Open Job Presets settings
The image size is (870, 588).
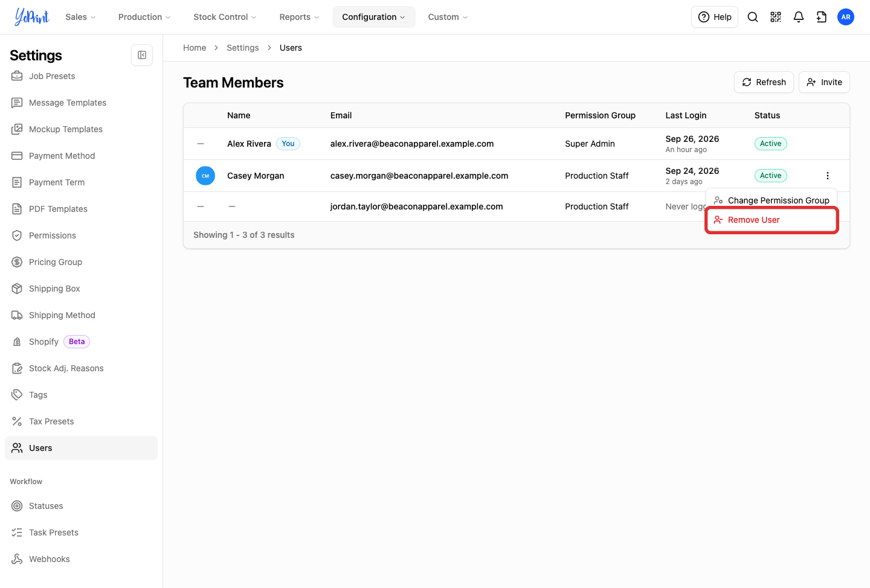(81, 76)
